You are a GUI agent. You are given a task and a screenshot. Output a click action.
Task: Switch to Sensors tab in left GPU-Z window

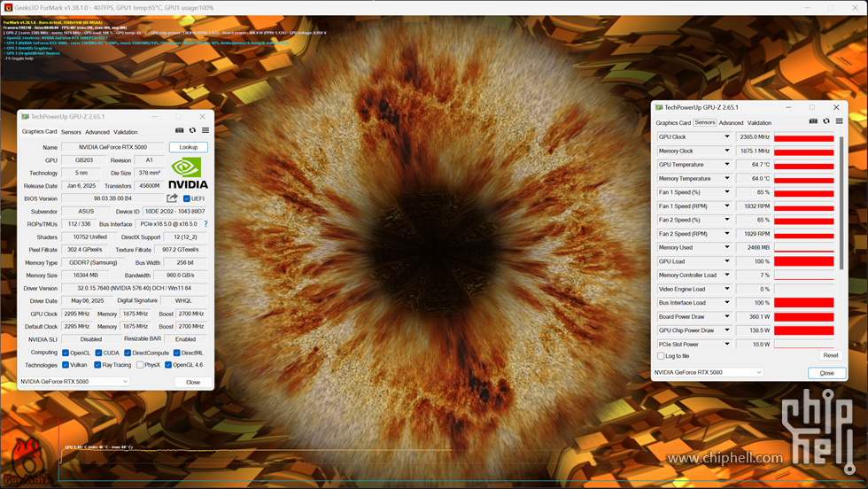pos(71,132)
